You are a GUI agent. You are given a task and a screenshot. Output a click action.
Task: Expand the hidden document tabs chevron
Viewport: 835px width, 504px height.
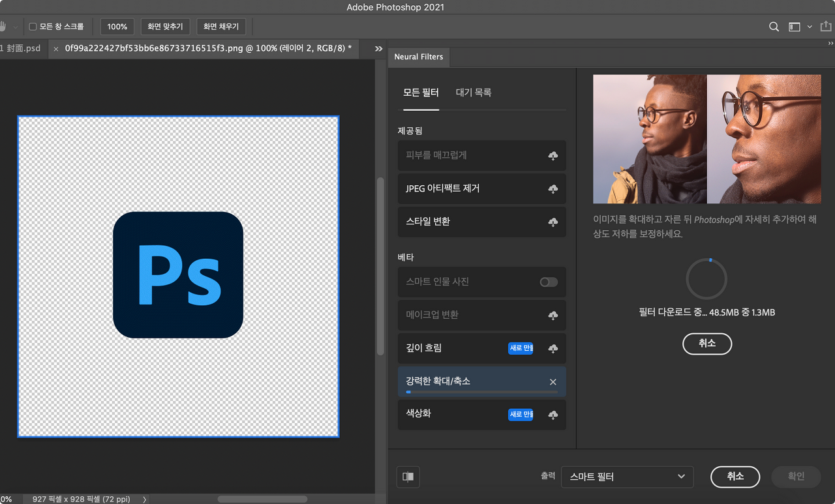coord(378,49)
